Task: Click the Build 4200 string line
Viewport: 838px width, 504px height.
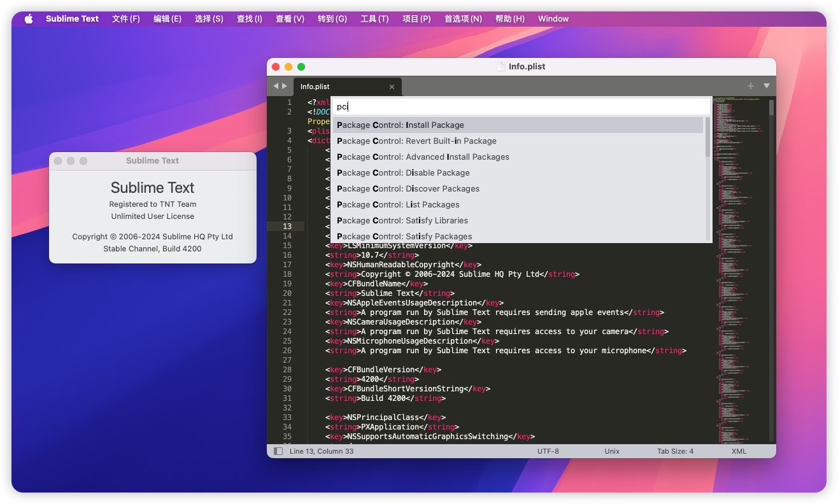Action: 385,398
